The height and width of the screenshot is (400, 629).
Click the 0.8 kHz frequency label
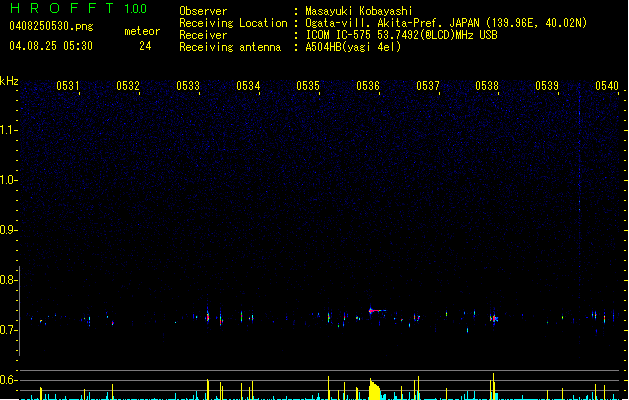click(8, 280)
